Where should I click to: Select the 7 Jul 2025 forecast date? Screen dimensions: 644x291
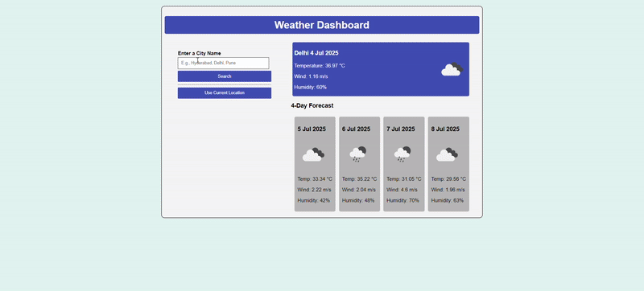(x=401, y=129)
